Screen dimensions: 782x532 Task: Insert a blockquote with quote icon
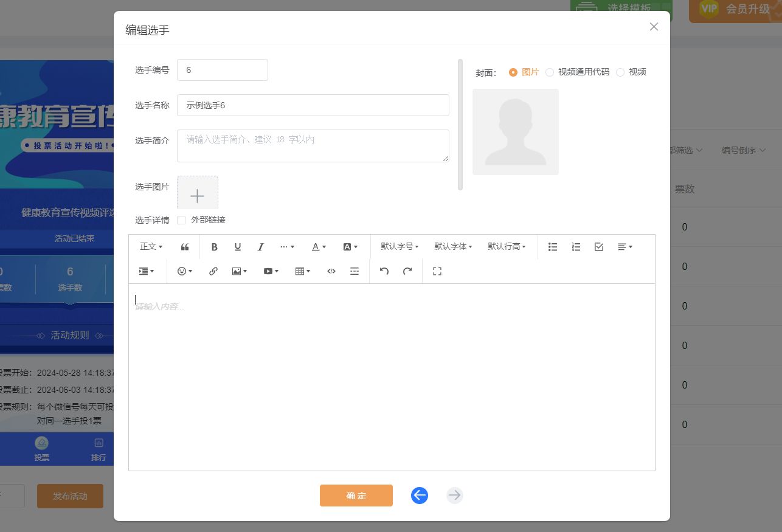185,247
